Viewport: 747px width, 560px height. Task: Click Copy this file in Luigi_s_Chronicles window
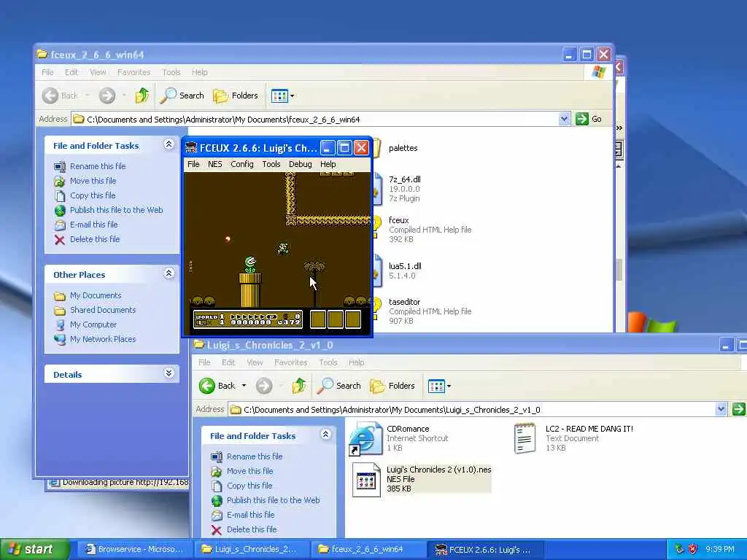pyautogui.click(x=249, y=486)
